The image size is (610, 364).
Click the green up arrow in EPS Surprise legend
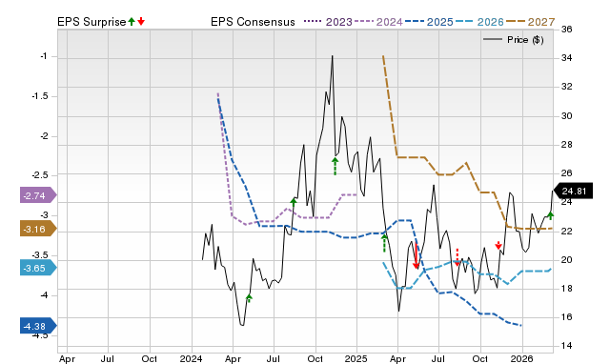pos(132,22)
